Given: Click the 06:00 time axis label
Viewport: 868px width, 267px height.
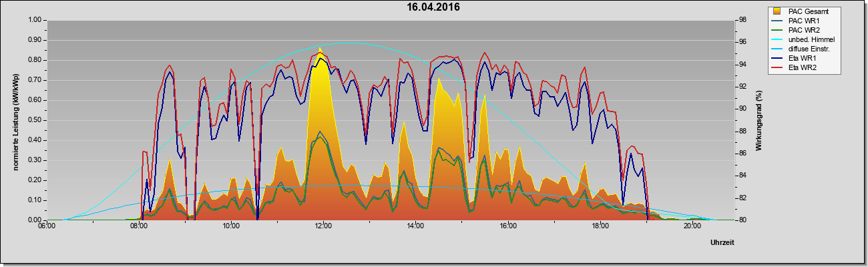Looking at the screenshot, I should 47,226.
